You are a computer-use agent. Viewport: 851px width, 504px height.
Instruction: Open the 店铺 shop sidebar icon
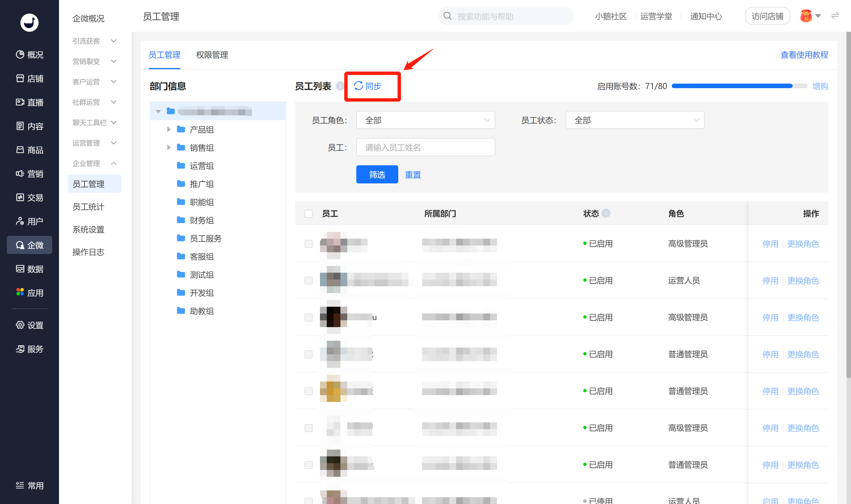click(x=20, y=78)
